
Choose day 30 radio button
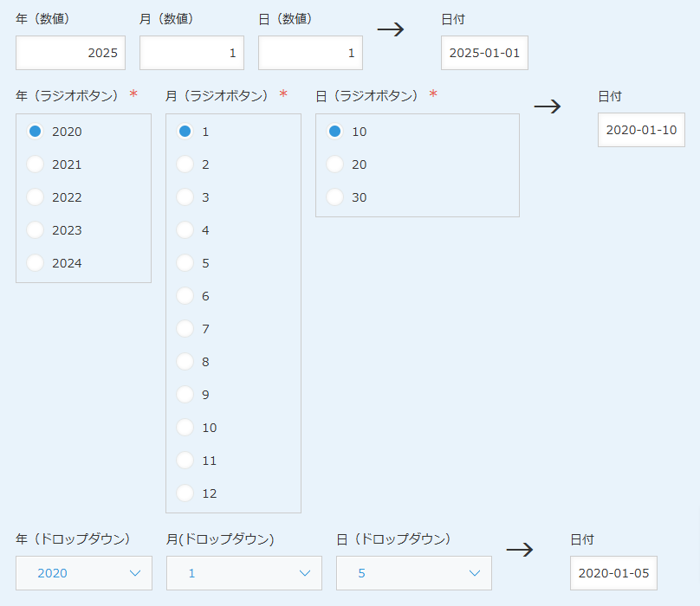coord(335,197)
